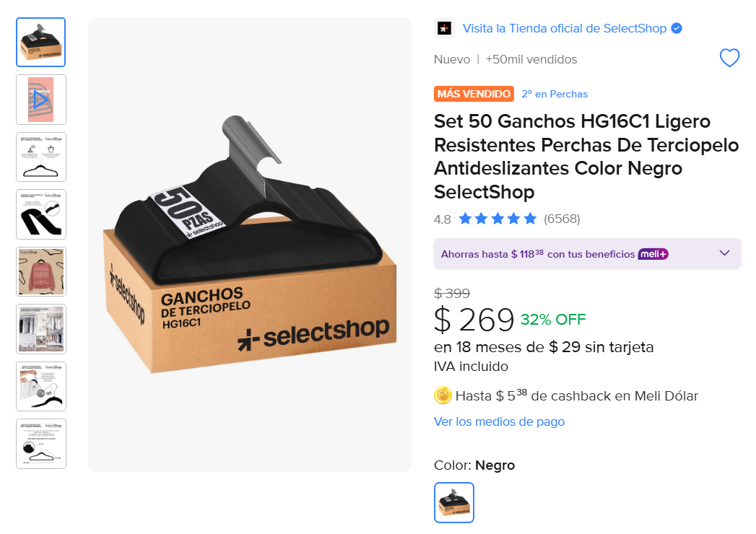Click the blue verified badge beside SelectShop
The height and width of the screenshot is (534, 756).
677,29
